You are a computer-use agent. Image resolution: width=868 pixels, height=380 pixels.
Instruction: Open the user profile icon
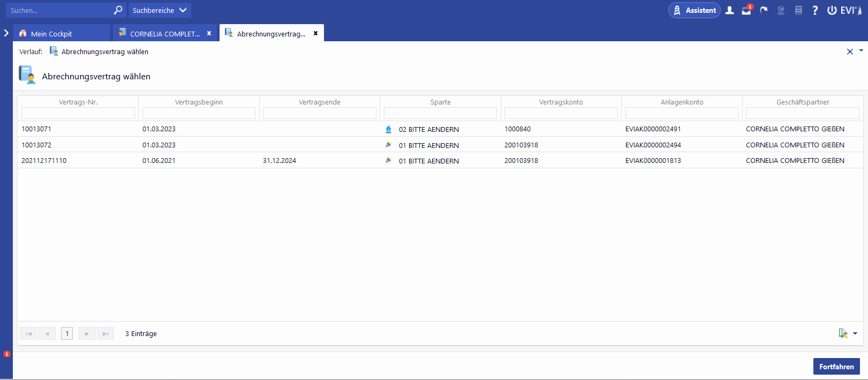point(729,10)
